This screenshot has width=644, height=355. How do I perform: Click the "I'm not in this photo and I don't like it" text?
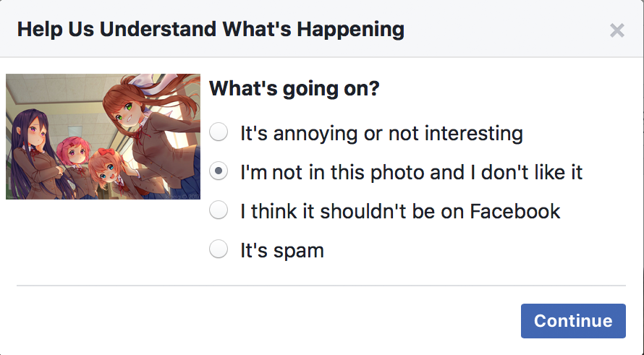411,172
